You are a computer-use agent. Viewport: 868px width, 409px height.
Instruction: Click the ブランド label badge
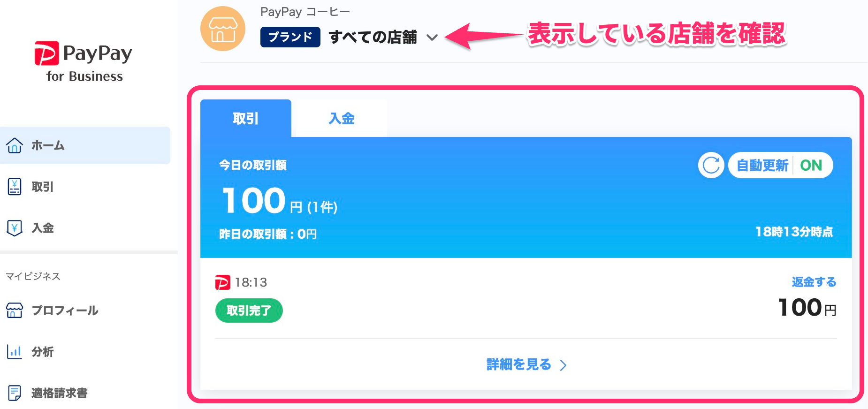[x=290, y=37]
